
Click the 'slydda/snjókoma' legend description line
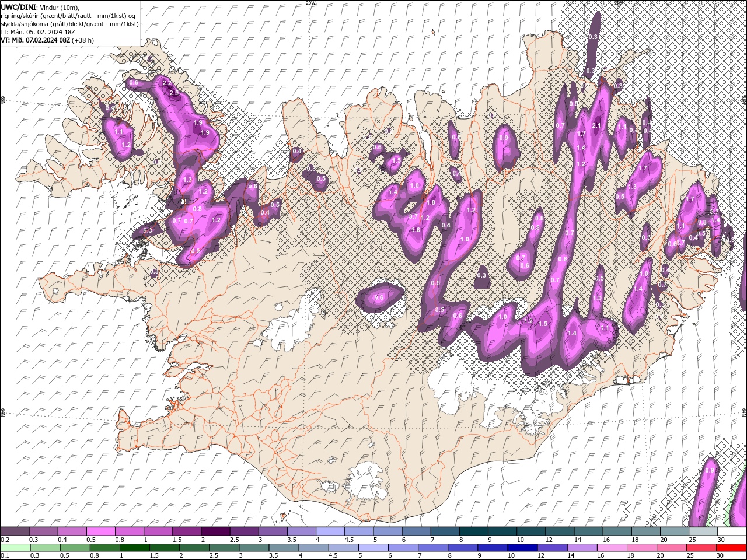(70, 24)
